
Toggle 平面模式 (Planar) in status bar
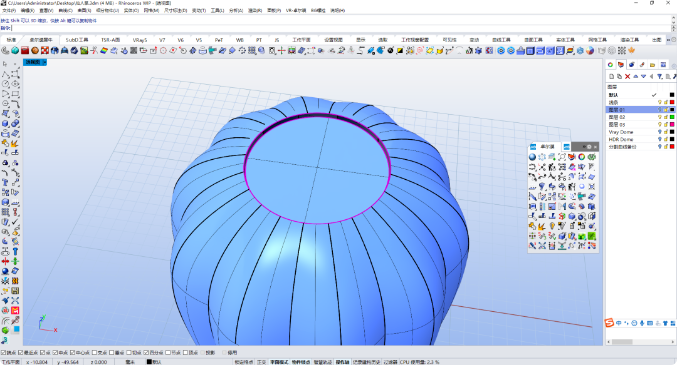pyautogui.click(x=279, y=362)
